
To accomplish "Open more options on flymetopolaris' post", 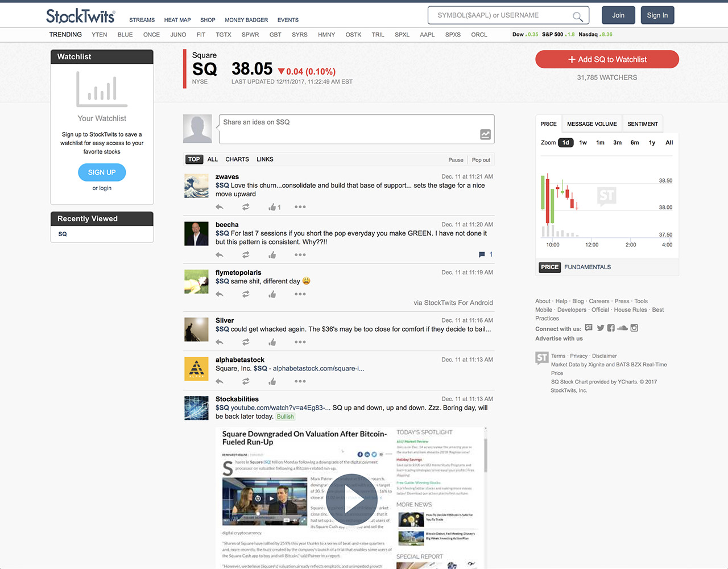I will tap(300, 294).
